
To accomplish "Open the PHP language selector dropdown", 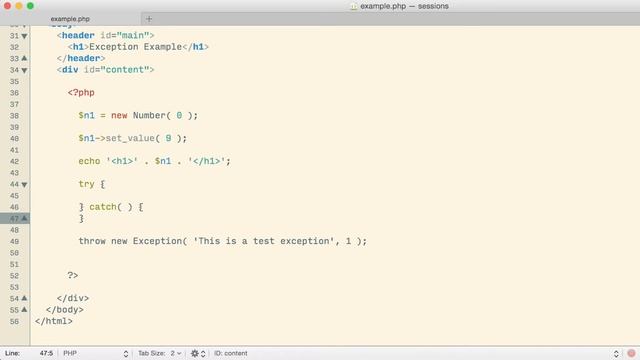I will click(x=96, y=353).
